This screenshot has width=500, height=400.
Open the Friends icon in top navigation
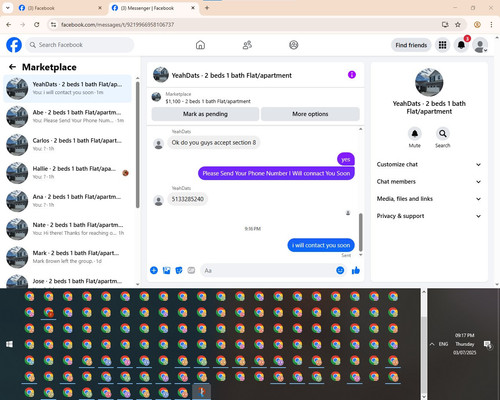[x=247, y=45]
